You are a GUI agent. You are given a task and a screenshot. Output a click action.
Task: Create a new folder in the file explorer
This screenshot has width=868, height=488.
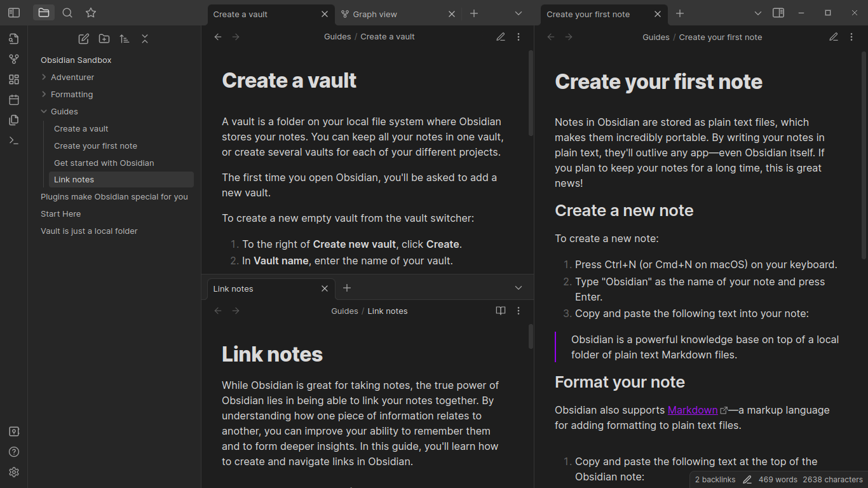(104, 39)
